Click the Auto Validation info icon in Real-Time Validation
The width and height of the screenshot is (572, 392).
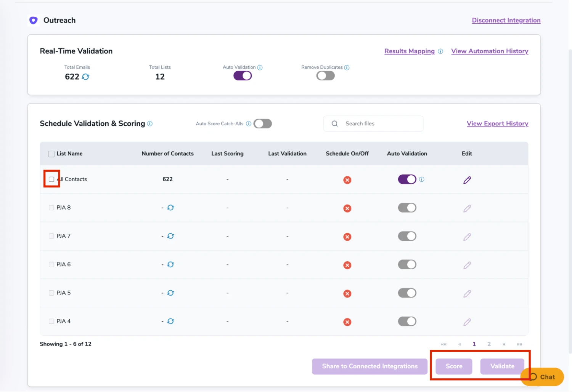coord(260,67)
